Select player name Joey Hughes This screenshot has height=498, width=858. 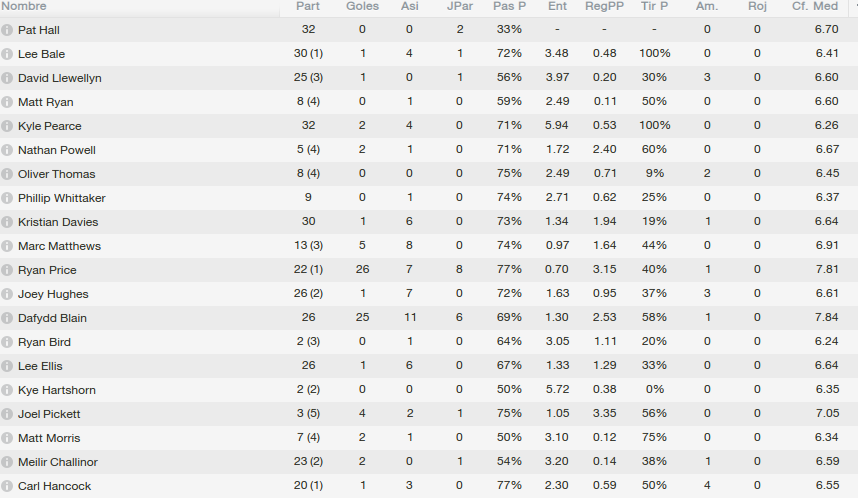[53, 294]
